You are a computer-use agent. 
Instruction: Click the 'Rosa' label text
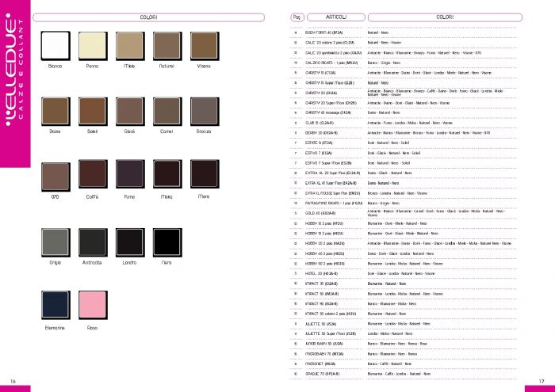click(x=92, y=328)
